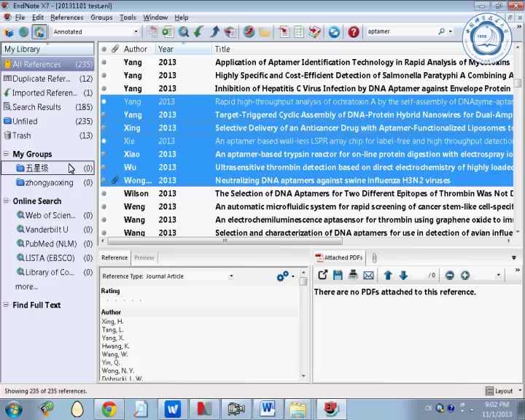Click the quick search magnifier icon
The width and height of the screenshot is (525, 420).
(x=442, y=31)
